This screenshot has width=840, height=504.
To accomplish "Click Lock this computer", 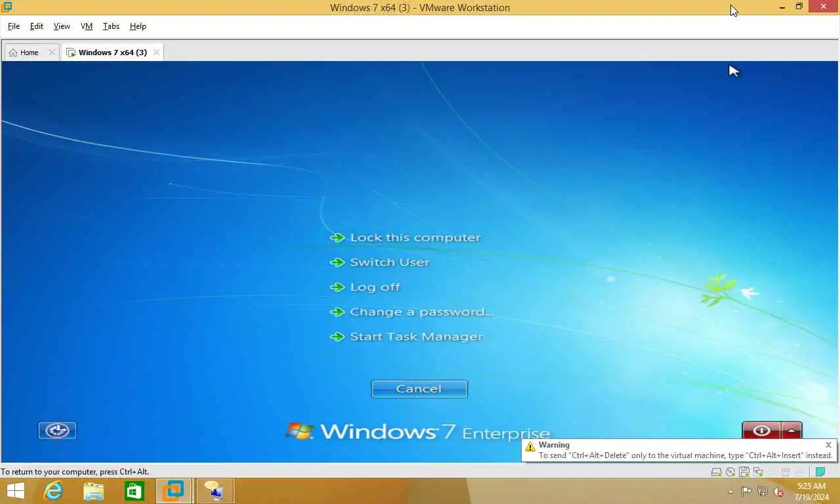I will point(415,238).
